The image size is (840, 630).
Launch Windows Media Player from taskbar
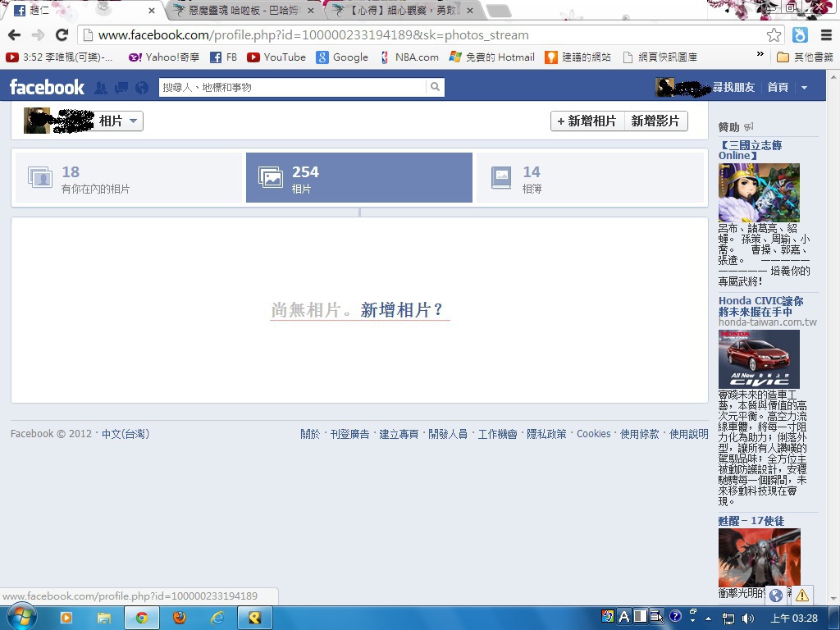(66, 619)
